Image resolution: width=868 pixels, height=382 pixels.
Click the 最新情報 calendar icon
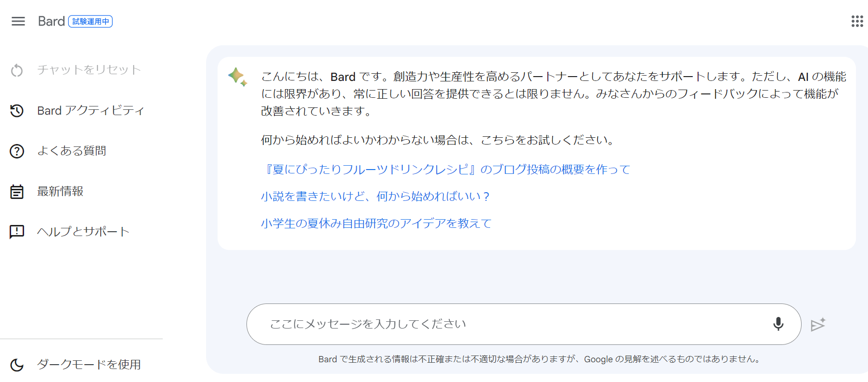click(x=17, y=192)
